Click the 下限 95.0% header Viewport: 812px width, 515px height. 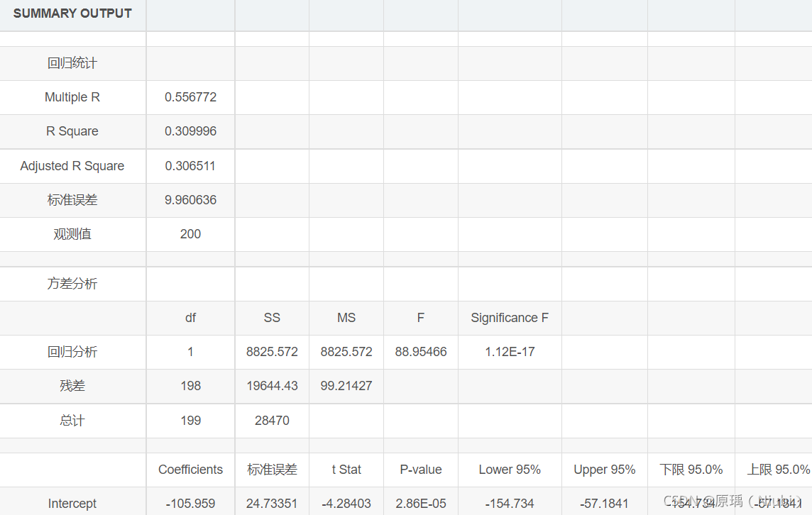tap(691, 470)
